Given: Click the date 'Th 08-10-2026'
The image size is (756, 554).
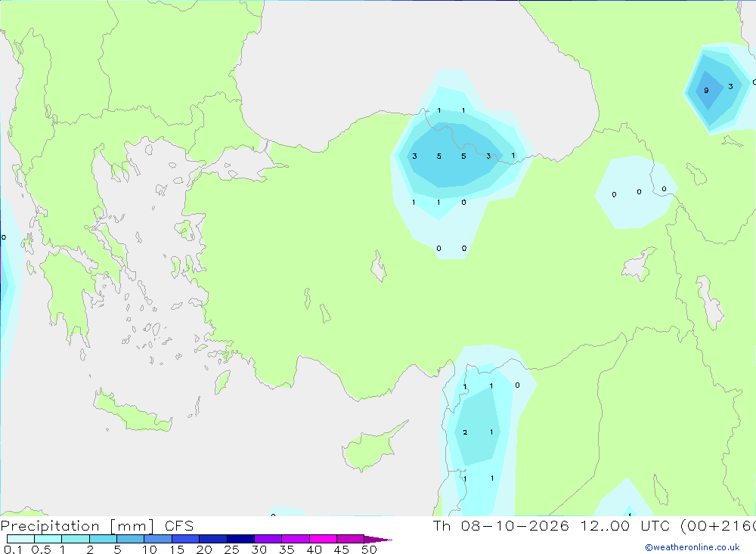Looking at the screenshot, I should [x=500, y=525].
